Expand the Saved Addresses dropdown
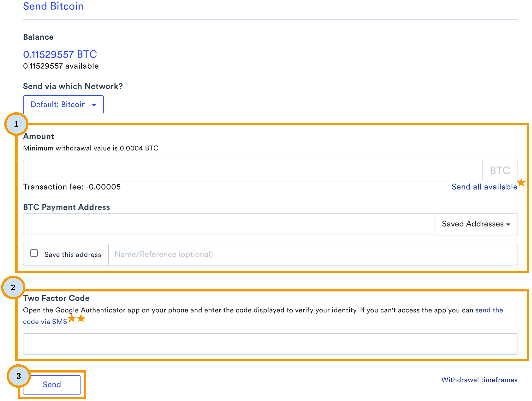532x401 pixels. click(x=476, y=224)
